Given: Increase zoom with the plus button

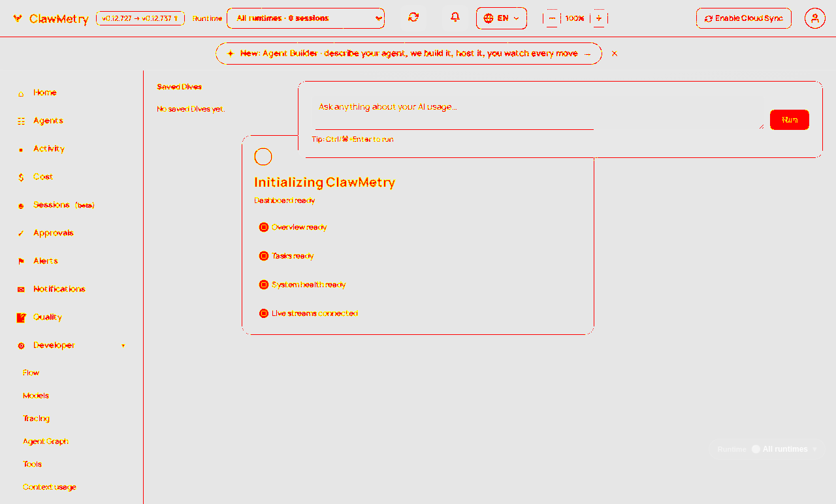Looking at the screenshot, I should 599,18.
